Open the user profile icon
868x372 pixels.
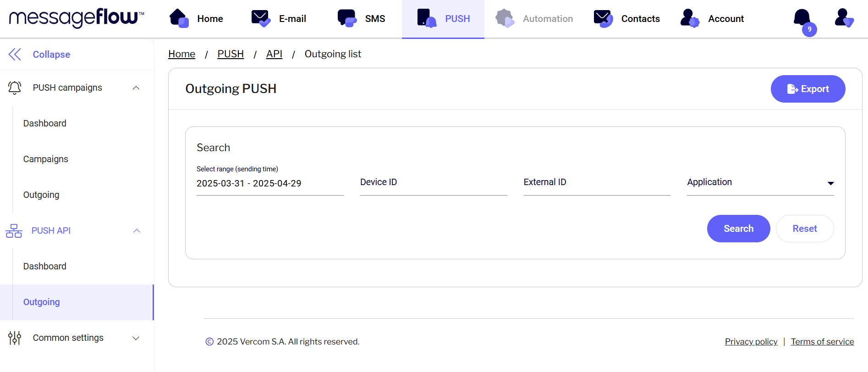(x=844, y=18)
